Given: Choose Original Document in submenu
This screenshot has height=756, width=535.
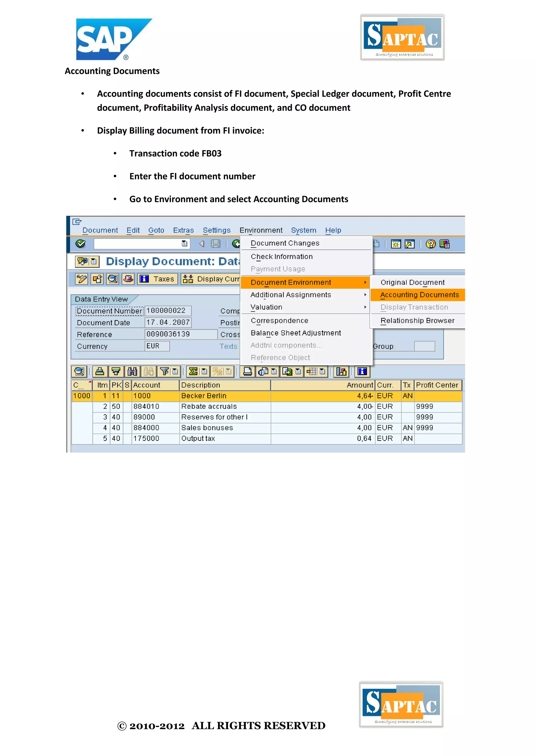Looking at the screenshot, I should pos(418,282).
